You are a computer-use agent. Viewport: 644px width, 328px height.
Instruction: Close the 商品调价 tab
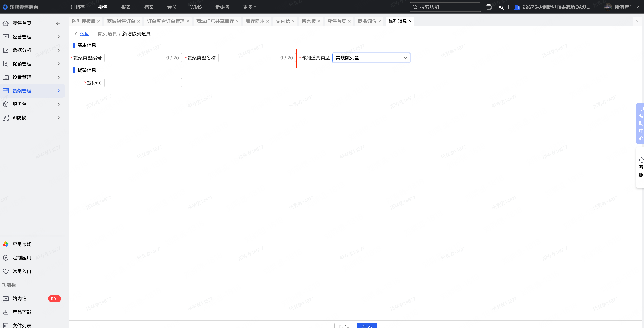380,21
